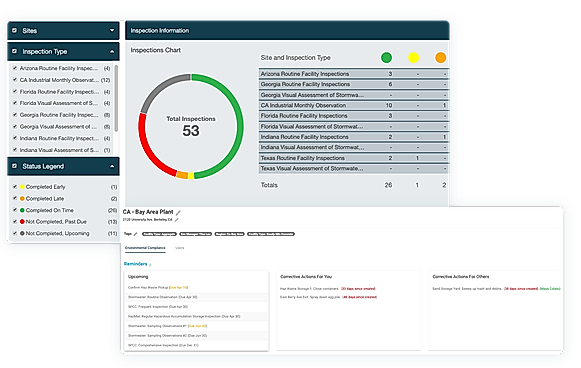This screenshot has height=368, width=581.
Task: Click Corrective Actions For Others heading
Action: click(x=461, y=276)
